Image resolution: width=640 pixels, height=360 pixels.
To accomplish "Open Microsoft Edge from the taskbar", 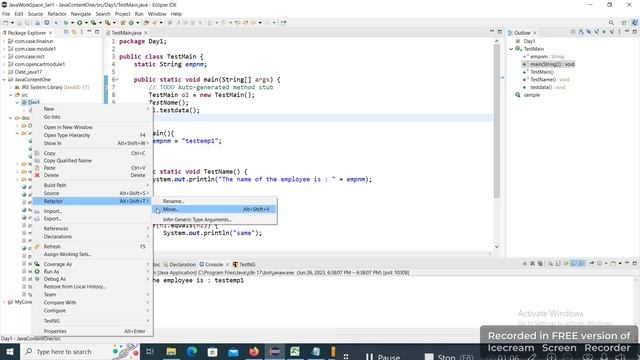I will [x=192, y=351].
